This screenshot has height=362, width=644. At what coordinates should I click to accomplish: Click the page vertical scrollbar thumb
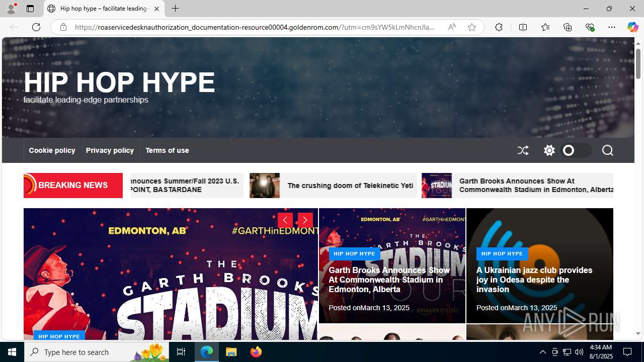(x=638, y=63)
